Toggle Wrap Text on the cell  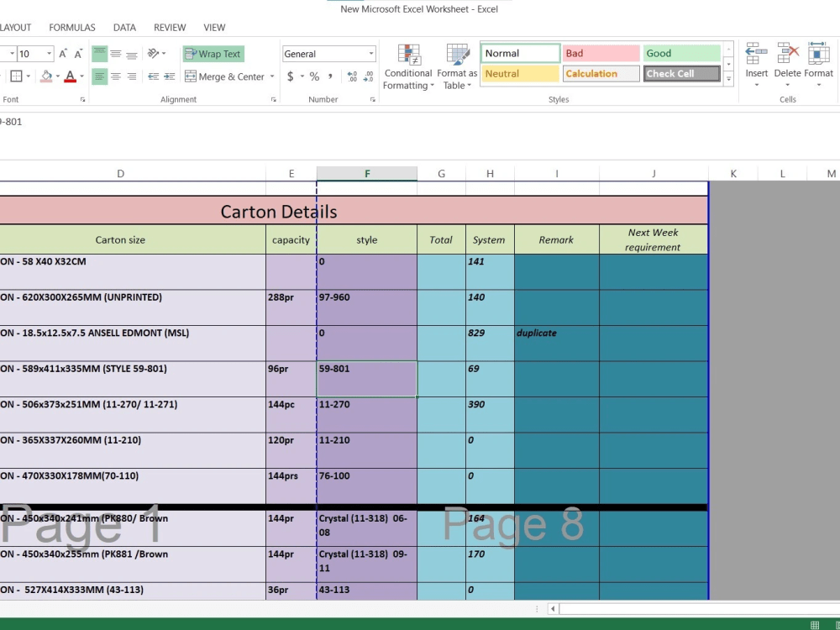[213, 54]
